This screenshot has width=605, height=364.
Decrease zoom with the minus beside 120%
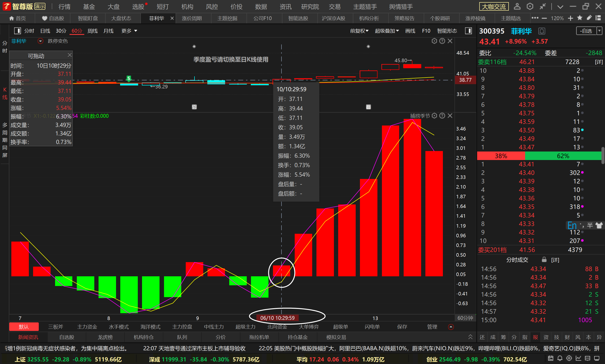[544, 18]
